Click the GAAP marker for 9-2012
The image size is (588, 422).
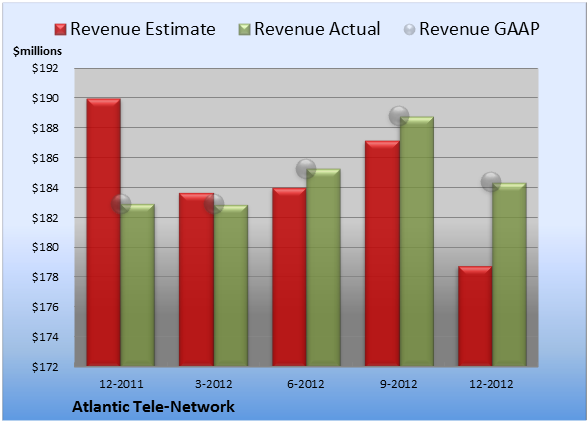click(x=399, y=116)
